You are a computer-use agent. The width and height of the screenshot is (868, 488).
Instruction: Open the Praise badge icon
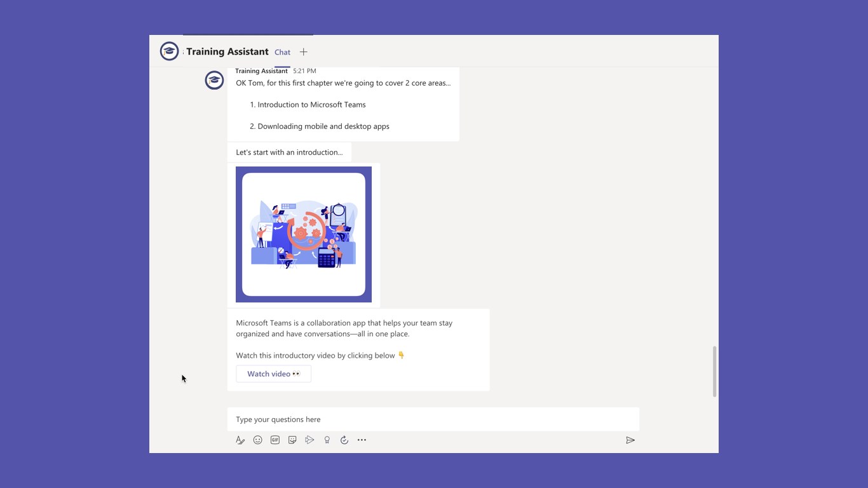[327, 440]
